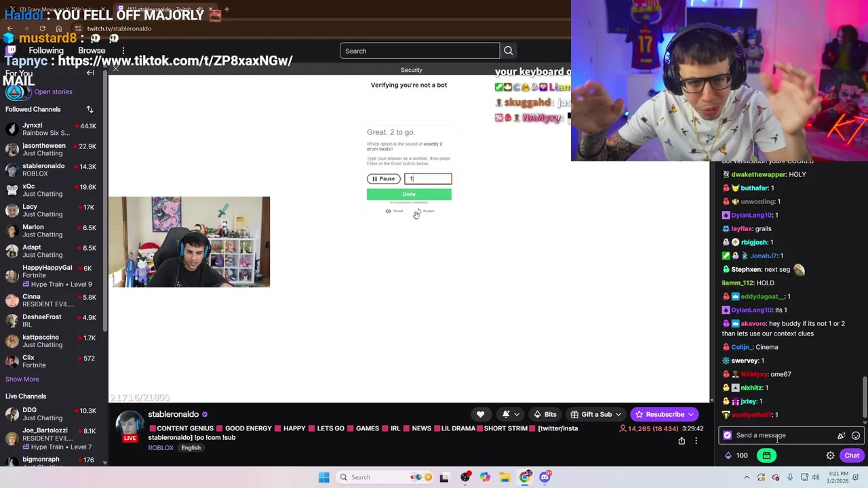Open the jasontheween channel
The width and height of the screenshot is (868, 488).
52,149
